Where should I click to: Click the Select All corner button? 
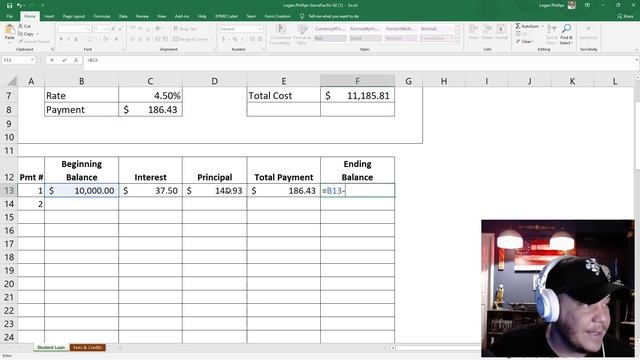(11, 81)
